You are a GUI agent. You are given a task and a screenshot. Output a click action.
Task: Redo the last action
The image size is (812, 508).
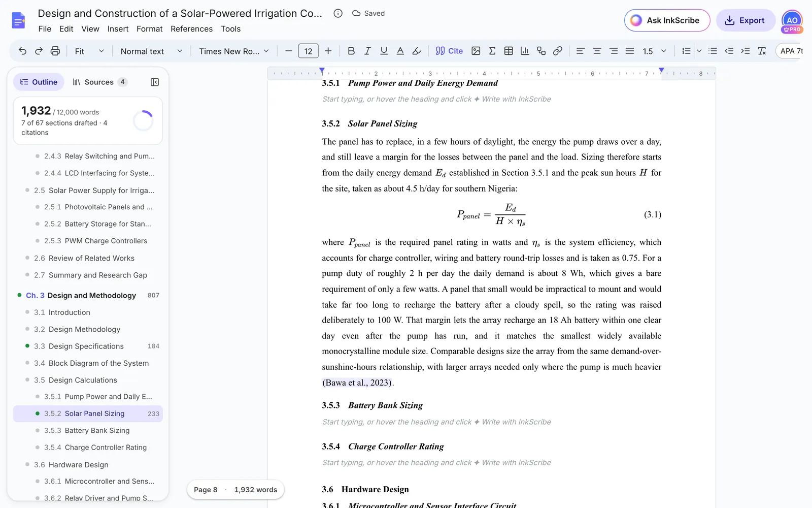click(39, 51)
